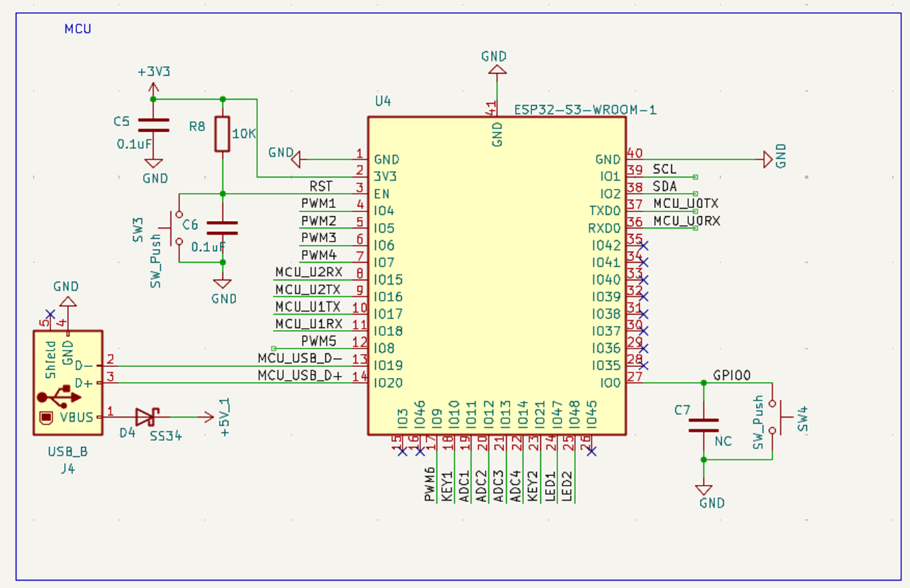
Task: Select the MCU_USB_D+ net label
Action: 299,376
